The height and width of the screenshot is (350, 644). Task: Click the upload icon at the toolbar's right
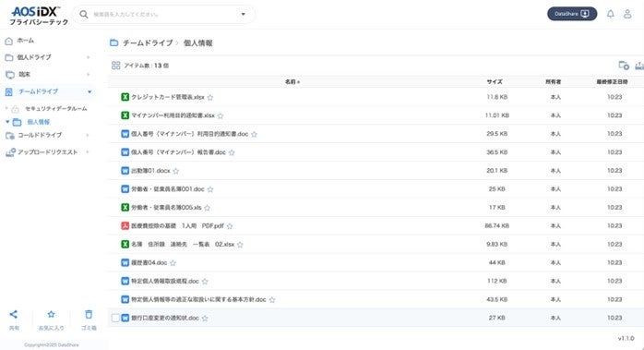click(x=640, y=66)
